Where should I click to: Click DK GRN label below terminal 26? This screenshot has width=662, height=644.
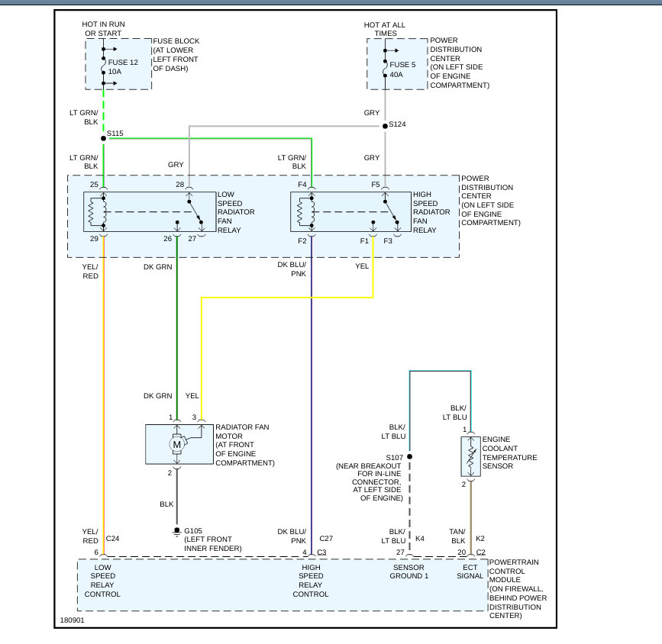click(158, 267)
